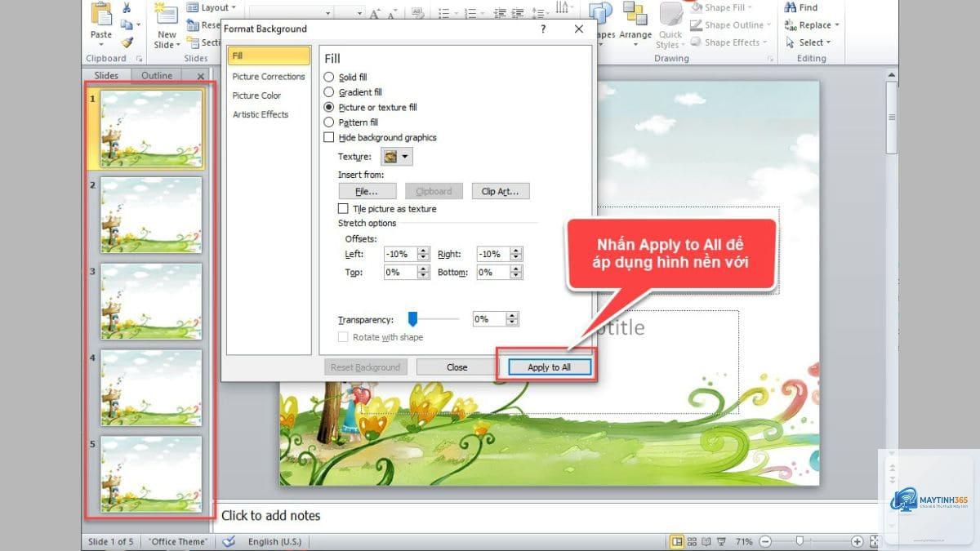The image size is (980, 551).
Task: Open the Texture dropdown picker
Action: pos(398,156)
